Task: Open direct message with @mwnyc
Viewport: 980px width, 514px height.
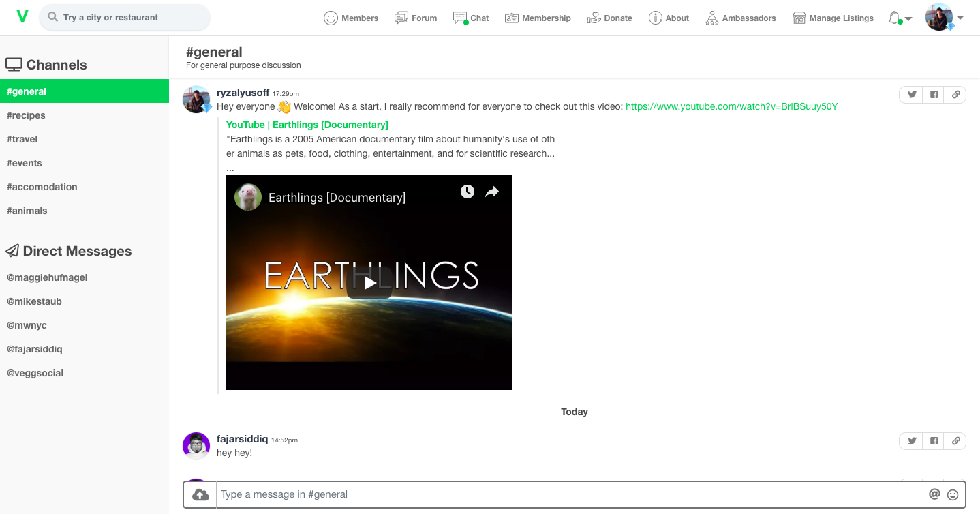Action: click(85, 325)
